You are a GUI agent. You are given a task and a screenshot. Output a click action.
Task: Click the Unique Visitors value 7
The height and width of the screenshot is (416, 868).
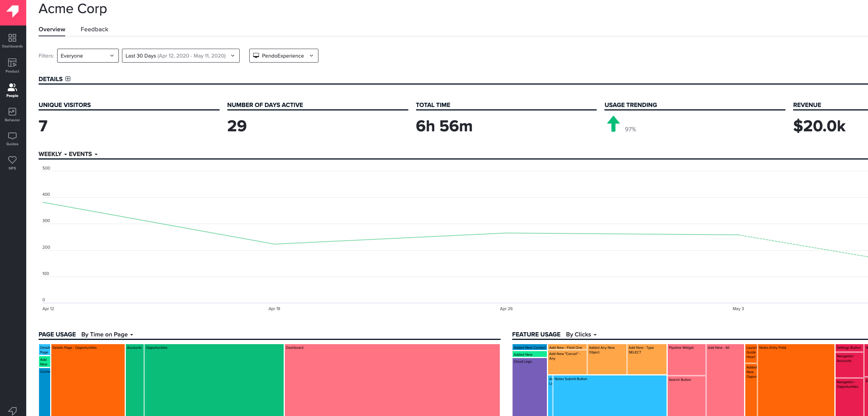pos(43,126)
